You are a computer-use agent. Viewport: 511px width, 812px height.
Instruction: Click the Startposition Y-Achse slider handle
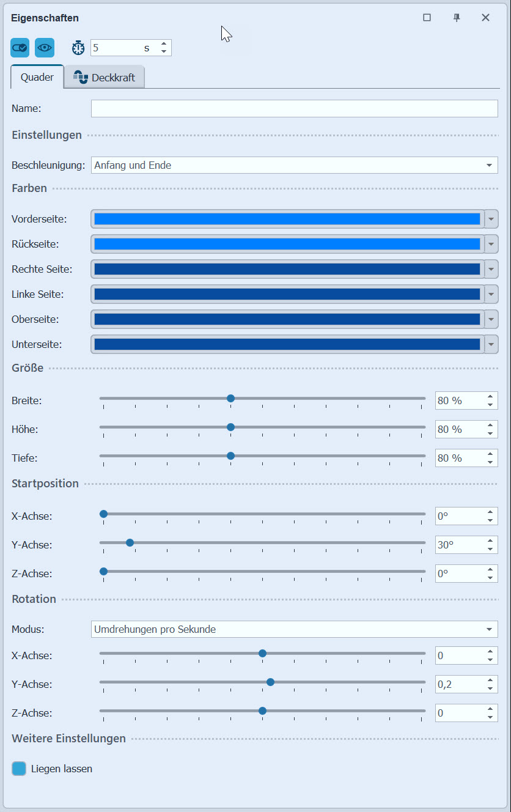(130, 542)
